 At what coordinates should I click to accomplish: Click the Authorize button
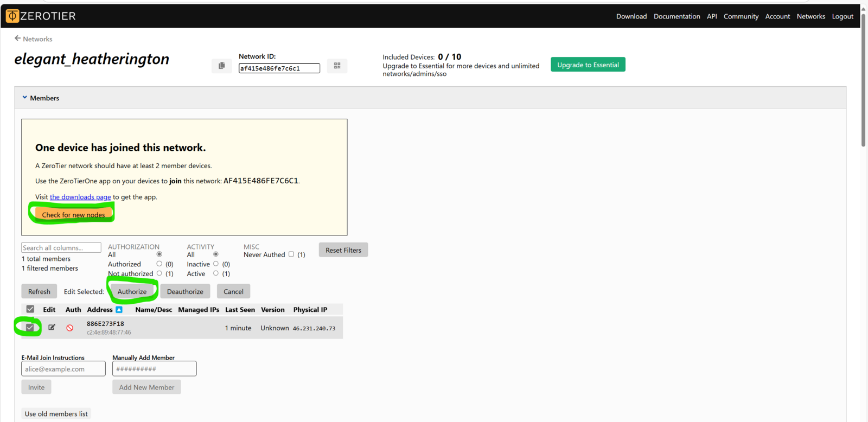point(132,291)
